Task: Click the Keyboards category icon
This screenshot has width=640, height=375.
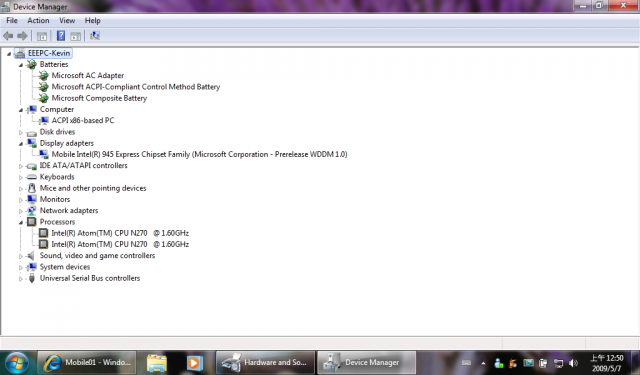Action: point(31,177)
